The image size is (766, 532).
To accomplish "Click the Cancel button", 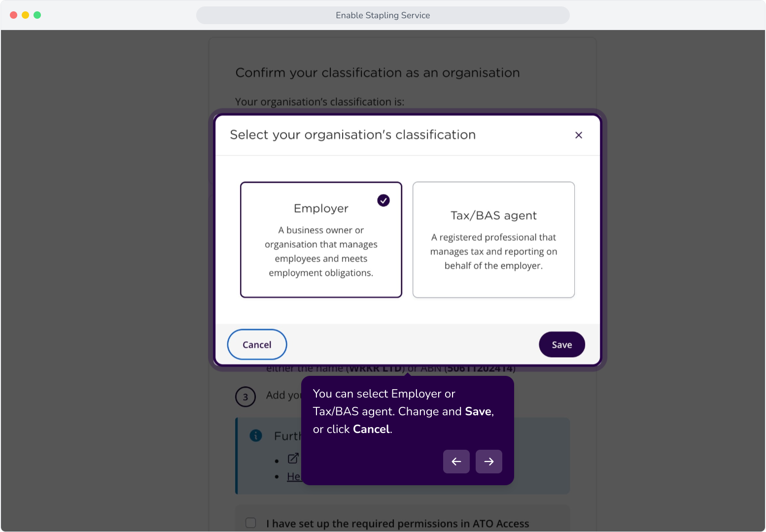I will point(257,345).
